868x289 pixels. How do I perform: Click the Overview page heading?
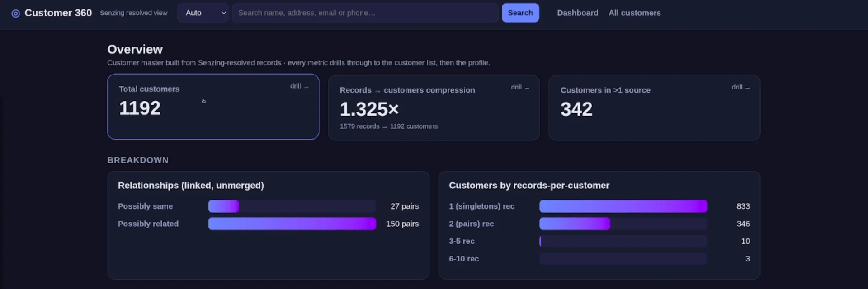(135, 50)
